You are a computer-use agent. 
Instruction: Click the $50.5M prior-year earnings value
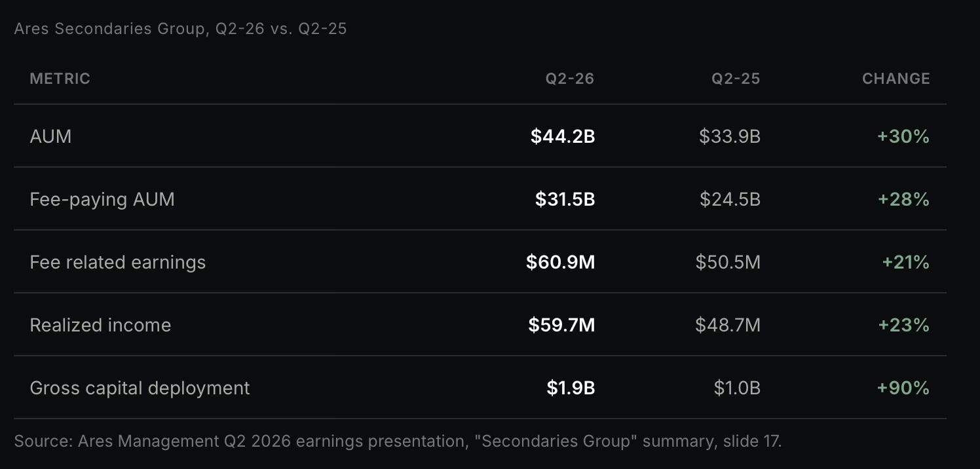point(728,262)
